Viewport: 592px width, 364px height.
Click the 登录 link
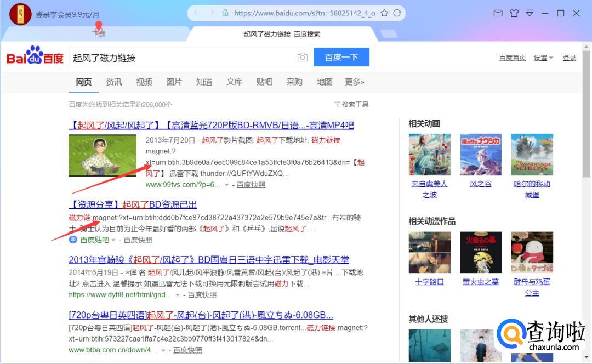click(570, 58)
